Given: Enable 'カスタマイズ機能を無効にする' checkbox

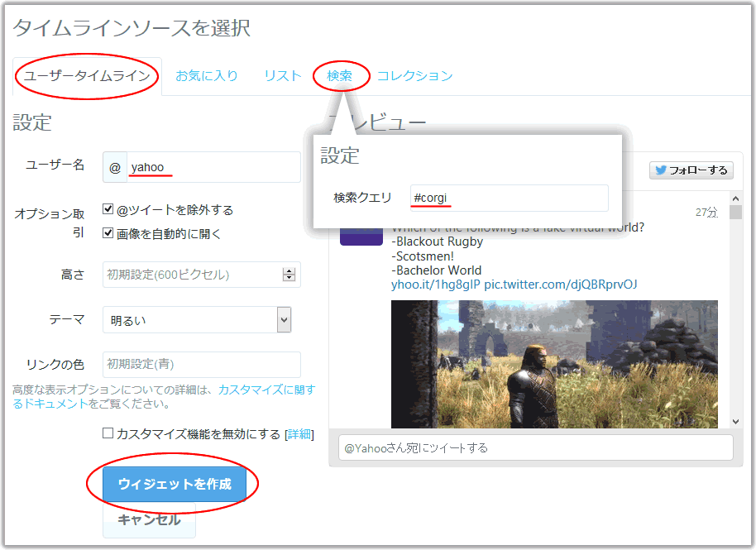Looking at the screenshot, I should pyautogui.click(x=108, y=433).
